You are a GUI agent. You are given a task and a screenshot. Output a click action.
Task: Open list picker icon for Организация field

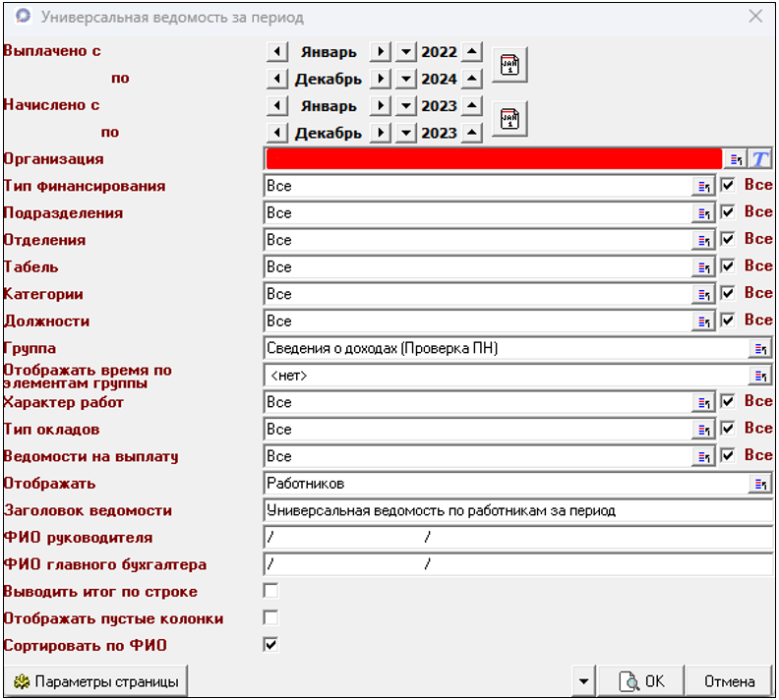click(736, 159)
